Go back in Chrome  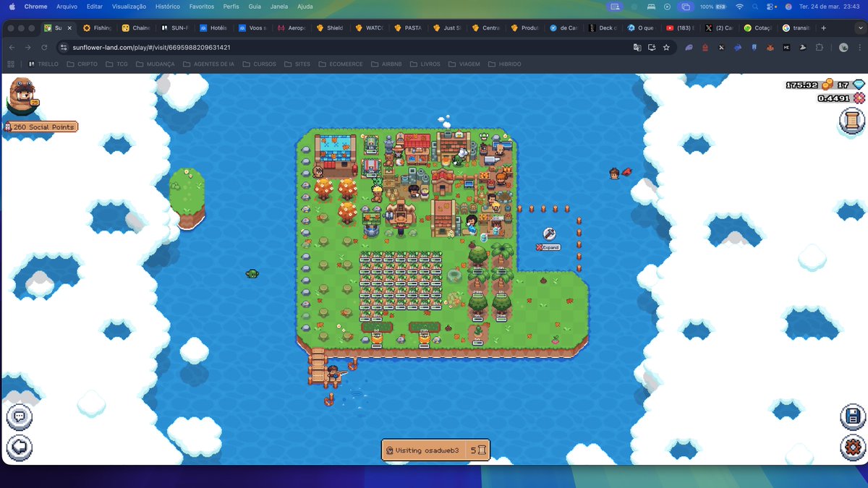[12, 47]
